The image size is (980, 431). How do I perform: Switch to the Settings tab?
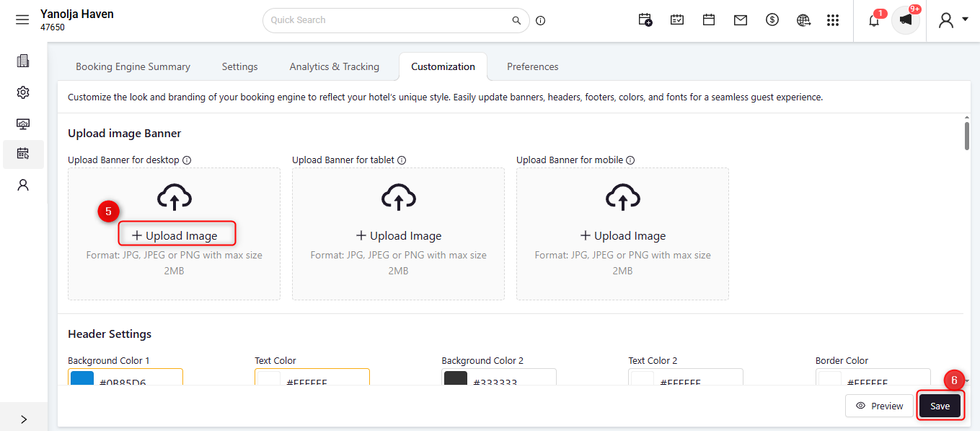pos(239,66)
